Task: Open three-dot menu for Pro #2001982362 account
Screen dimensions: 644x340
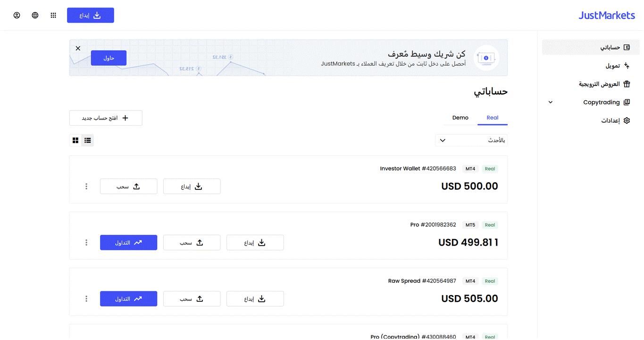Action: (86, 243)
